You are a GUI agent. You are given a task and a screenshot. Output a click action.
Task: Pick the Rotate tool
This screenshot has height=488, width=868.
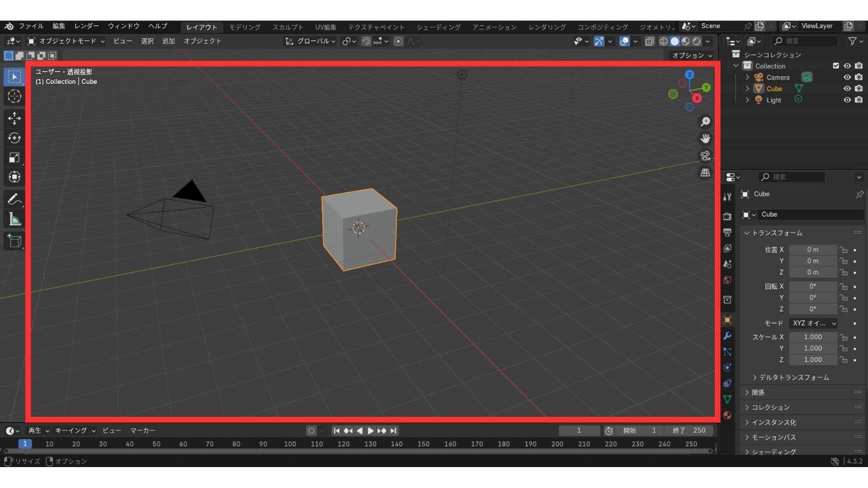pos(14,138)
